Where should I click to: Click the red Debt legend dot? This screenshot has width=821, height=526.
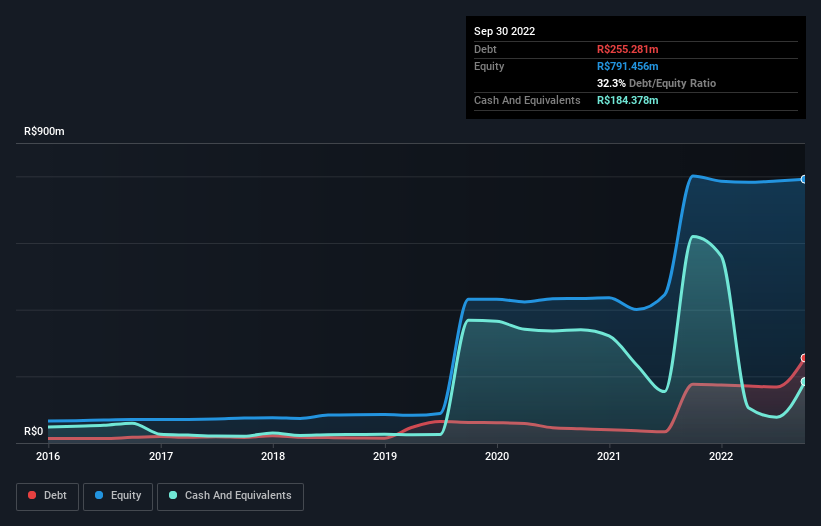click(32, 495)
